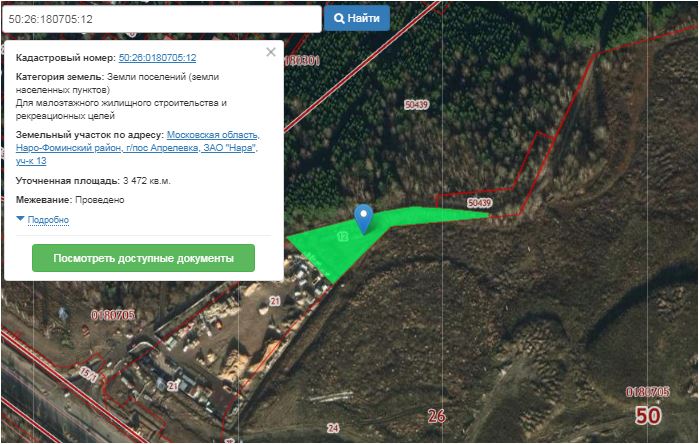Screen dimensions: 699x444
Task: Click the district number 26 label
Action: pyautogui.click(x=436, y=416)
